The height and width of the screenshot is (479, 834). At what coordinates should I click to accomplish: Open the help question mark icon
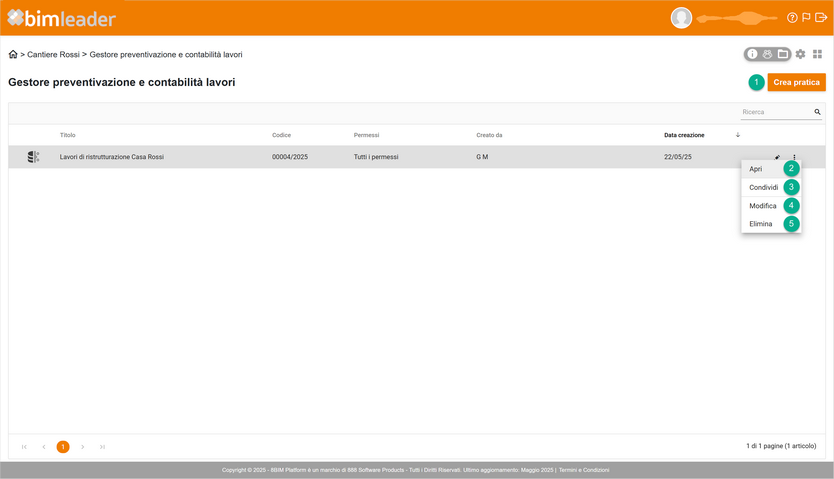click(x=792, y=18)
